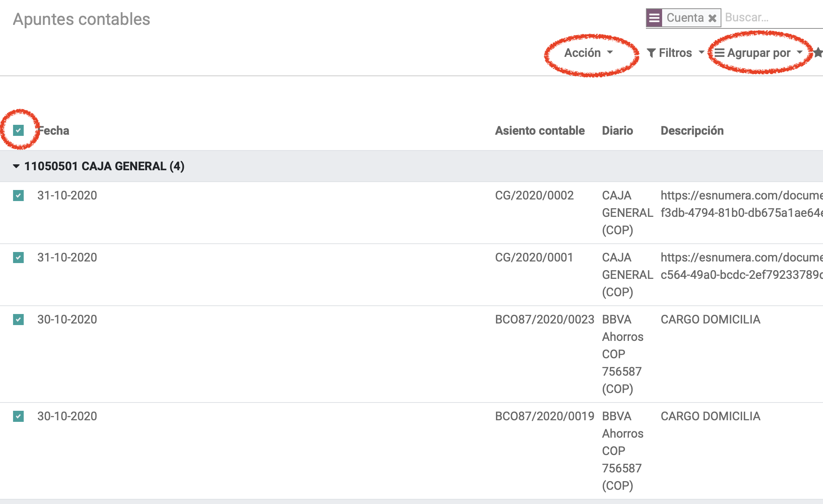Sort by the Diario column header
Screen dimensions: 823x504
617,131
